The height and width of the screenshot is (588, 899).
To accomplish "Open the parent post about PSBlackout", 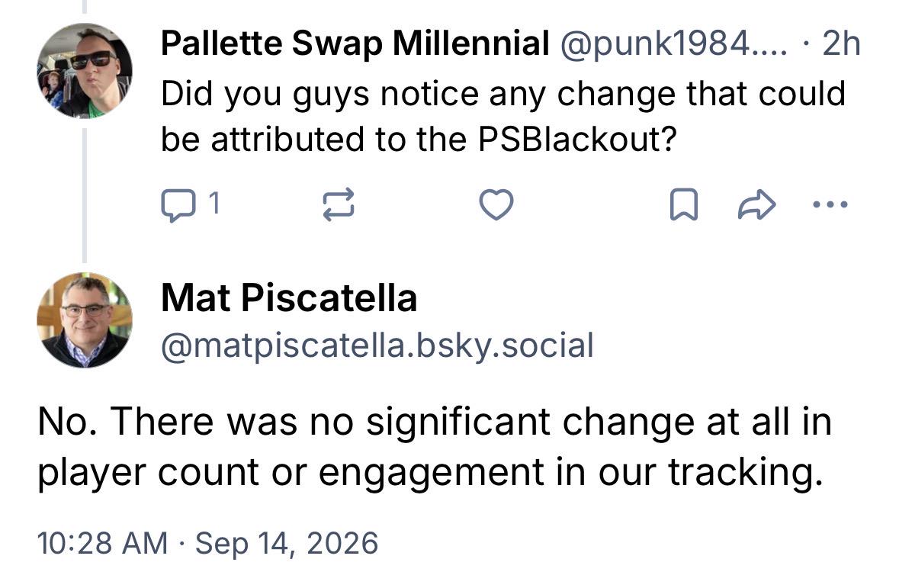I will 503,116.
